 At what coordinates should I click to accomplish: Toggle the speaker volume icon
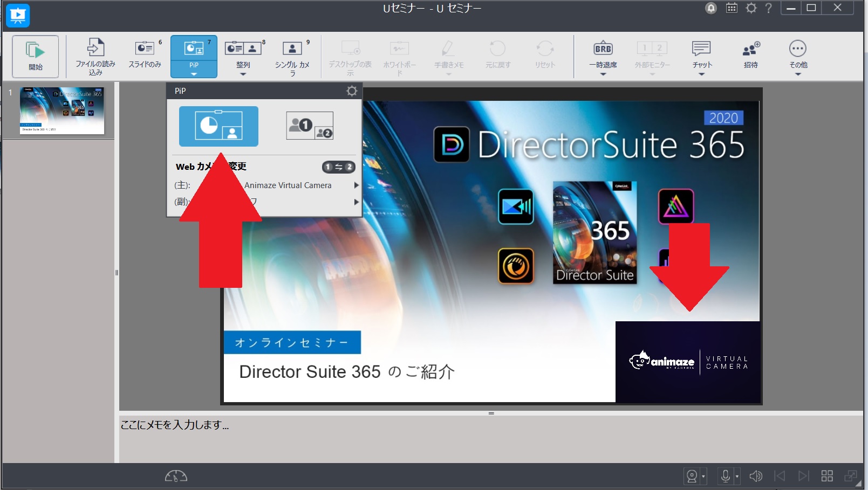756,476
